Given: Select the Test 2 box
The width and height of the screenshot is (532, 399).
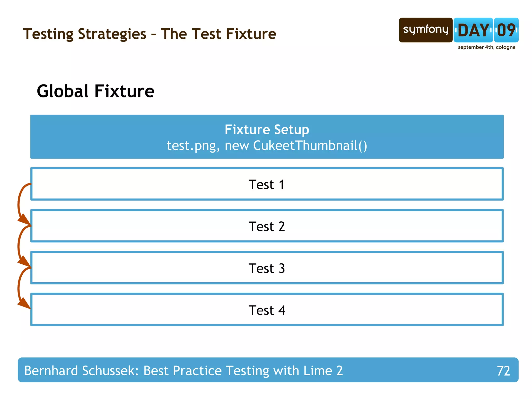Looking at the screenshot, I should click(x=267, y=226).
